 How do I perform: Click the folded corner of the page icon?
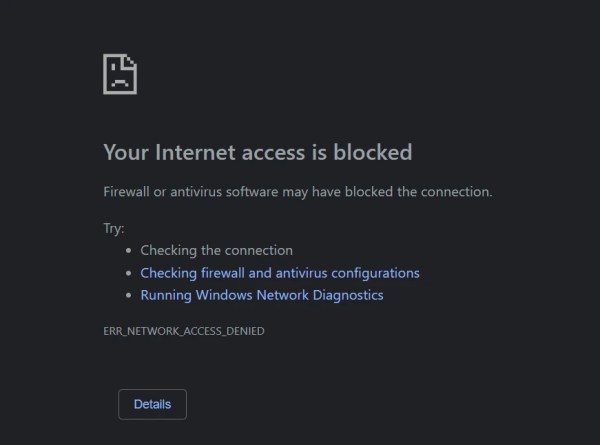(x=131, y=60)
